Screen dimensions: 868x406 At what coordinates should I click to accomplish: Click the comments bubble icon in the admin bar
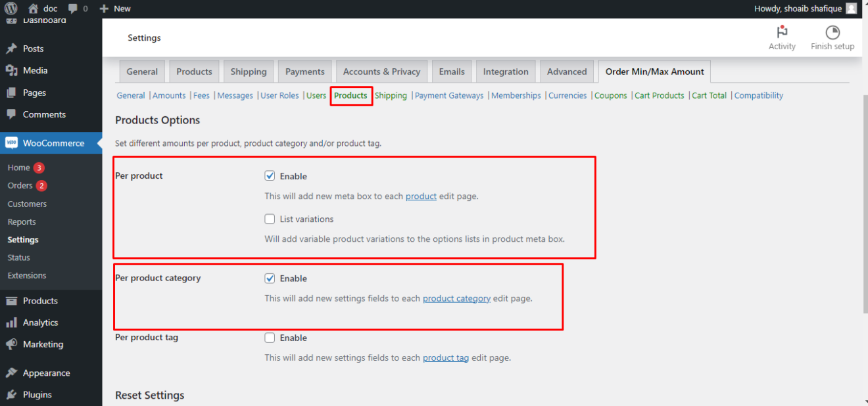[x=71, y=9]
